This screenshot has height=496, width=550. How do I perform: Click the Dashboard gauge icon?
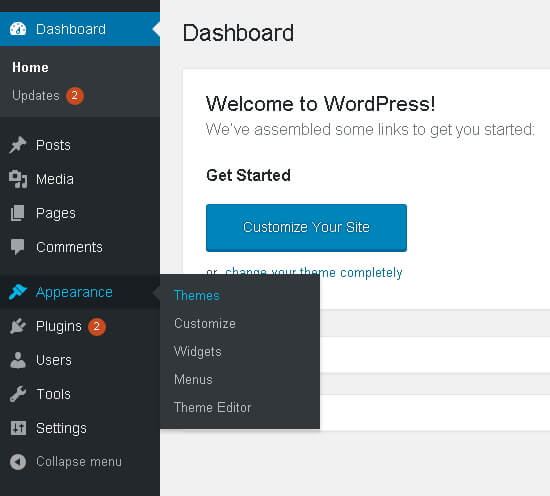click(18, 29)
